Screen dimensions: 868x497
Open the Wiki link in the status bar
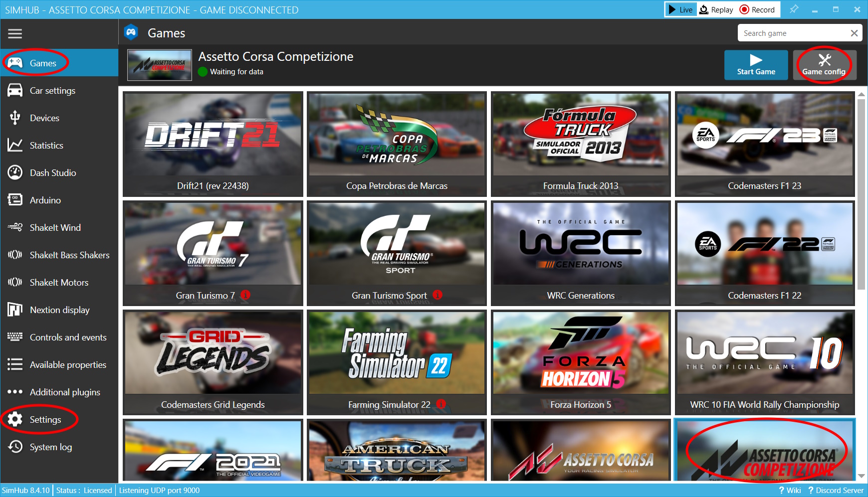coord(790,490)
